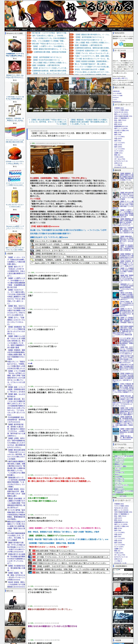
Task: Open popular article 7 米財務長官「助けて！」
Action: click(x=16, y=330)
